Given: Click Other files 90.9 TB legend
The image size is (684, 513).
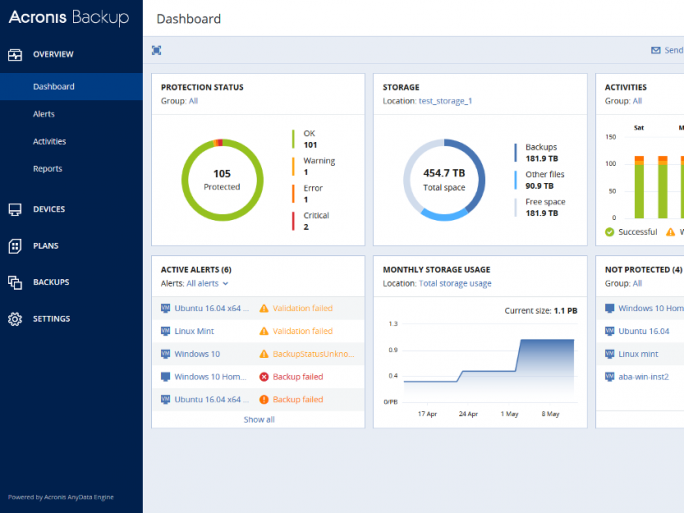Looking at the screenshot, I should coord(539,180).
